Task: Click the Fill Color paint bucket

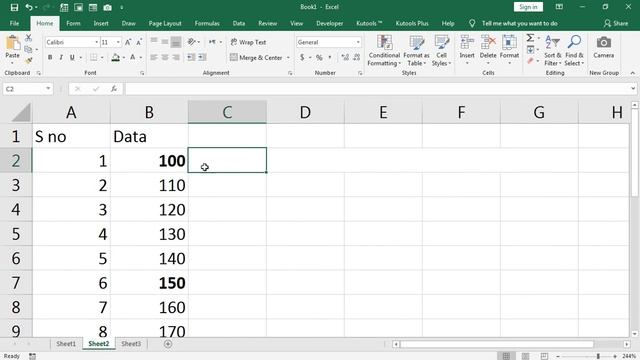Action: pyautogui.click(x=116, y=58)
